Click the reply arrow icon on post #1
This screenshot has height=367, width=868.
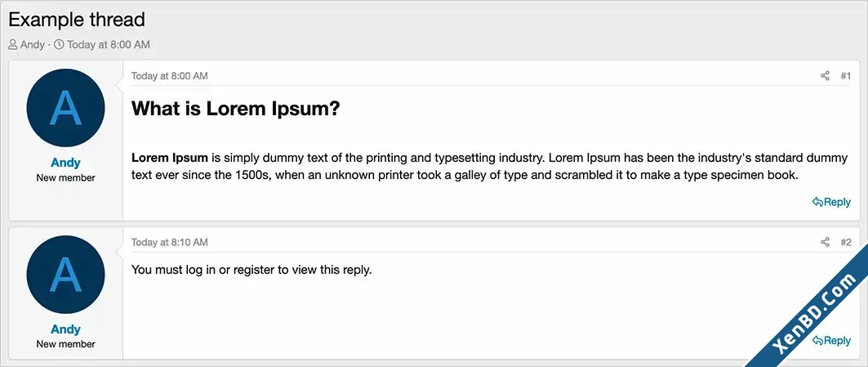pos(817,203)
